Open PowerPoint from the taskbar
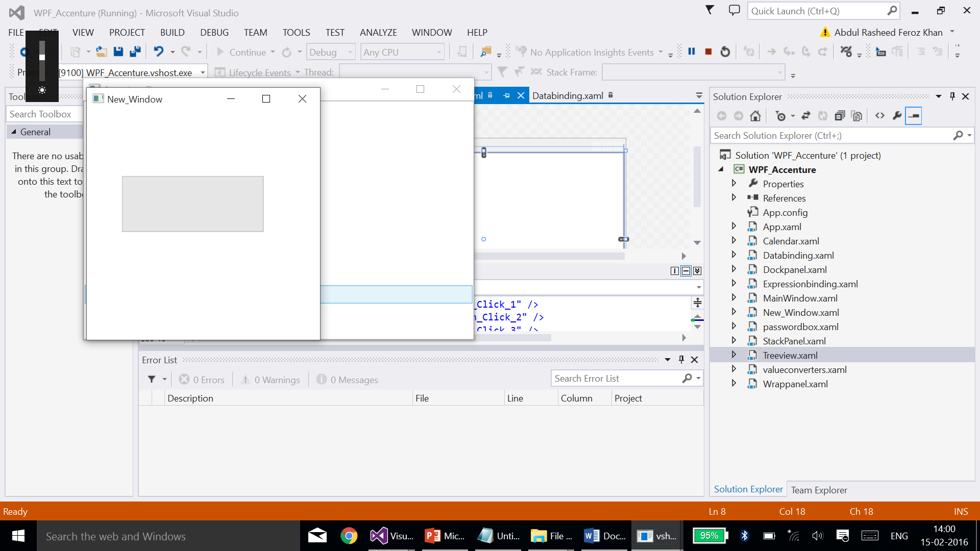This screenshot has height=551, width=980. tap(444, 536)
